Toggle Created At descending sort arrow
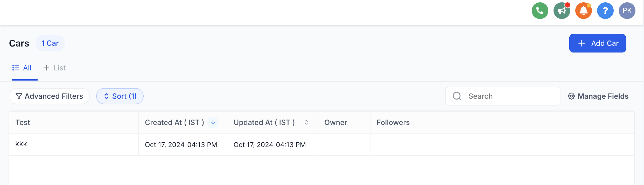 213,122
